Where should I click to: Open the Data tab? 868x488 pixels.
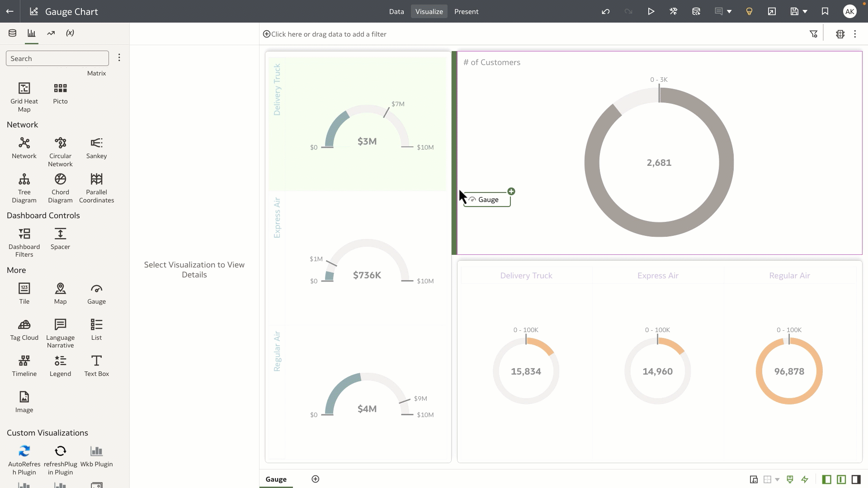(x=396, y=11)
